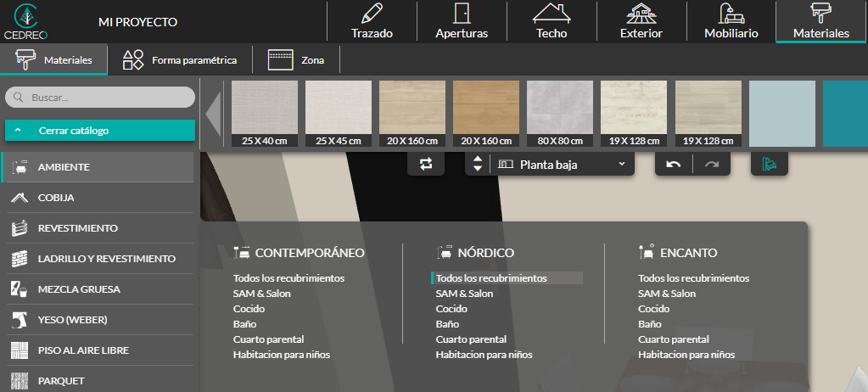Click the PISO AL AIRE LIBRE decking icon
Image resolution: width=868 pixels, height=392 pixels.
coord(20,350)
